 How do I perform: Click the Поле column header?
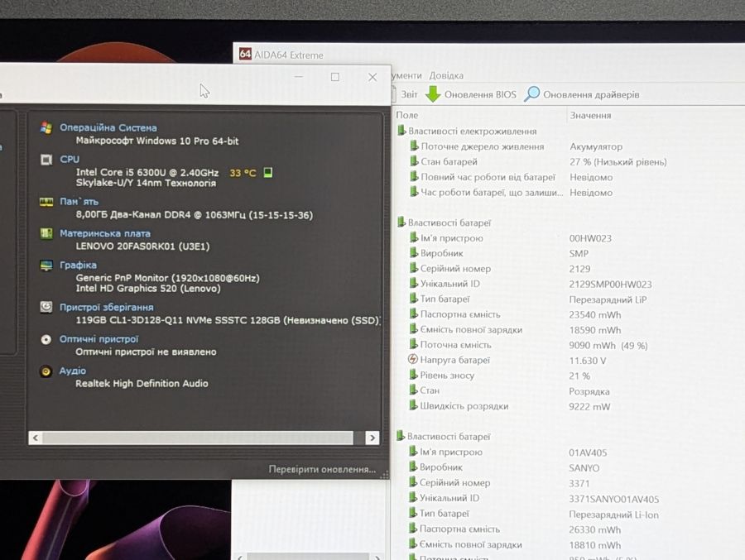click(x=407, y=115)
